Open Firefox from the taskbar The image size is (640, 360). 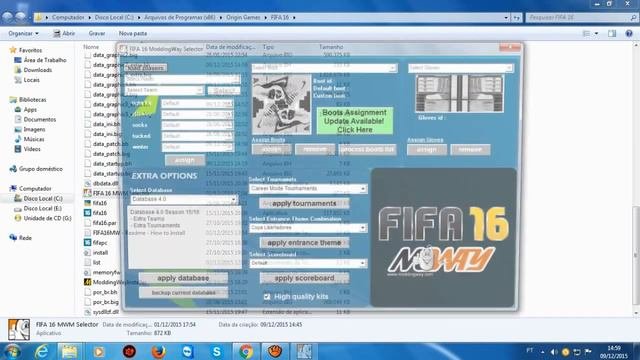pyautogui.click(x=158, y=351)
